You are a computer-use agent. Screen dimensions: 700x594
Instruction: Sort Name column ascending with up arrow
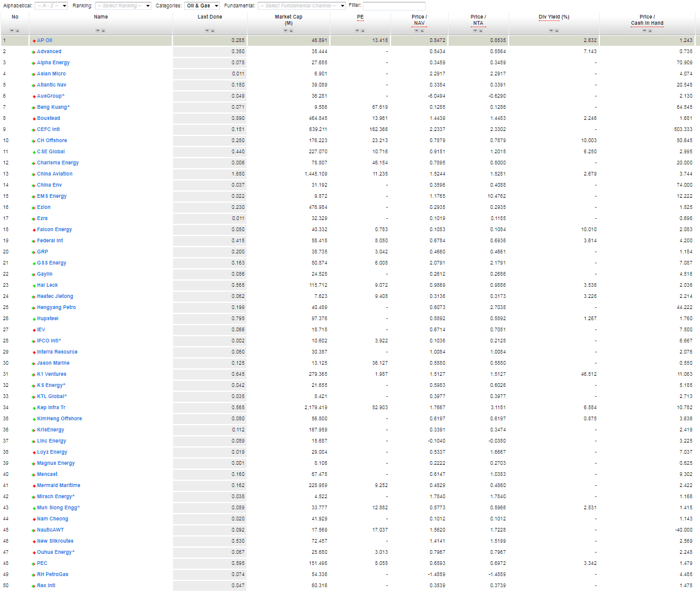(x=103, y=31)
